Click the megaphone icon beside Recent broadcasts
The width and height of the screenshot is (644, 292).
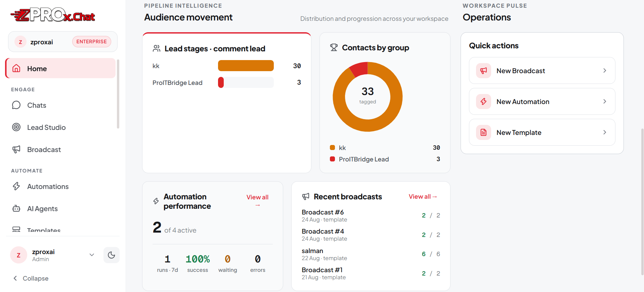pyautogui.click(x=305, y=196)
